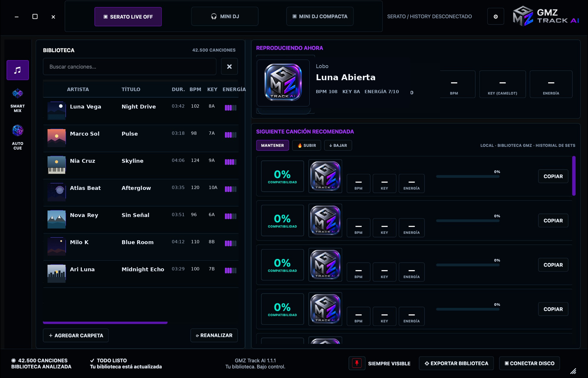Click the GMZ Track AI logo at top right
588x378 pixels.
point(546,17)
